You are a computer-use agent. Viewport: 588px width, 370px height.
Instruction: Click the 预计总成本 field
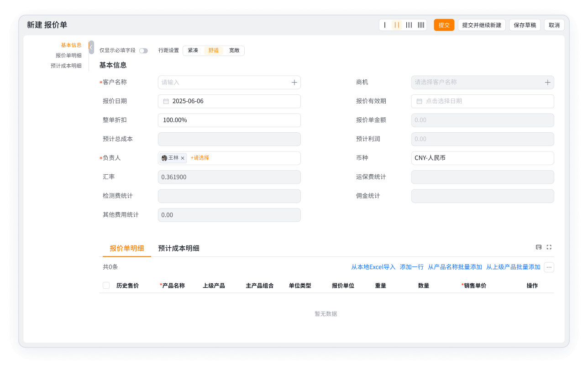point(229,139)
